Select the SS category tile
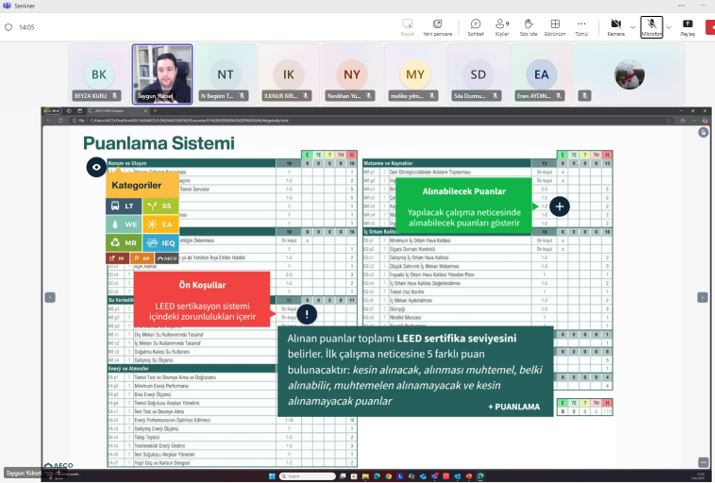Viewport: 715px width, 483px height. click(x=161, y=206)
